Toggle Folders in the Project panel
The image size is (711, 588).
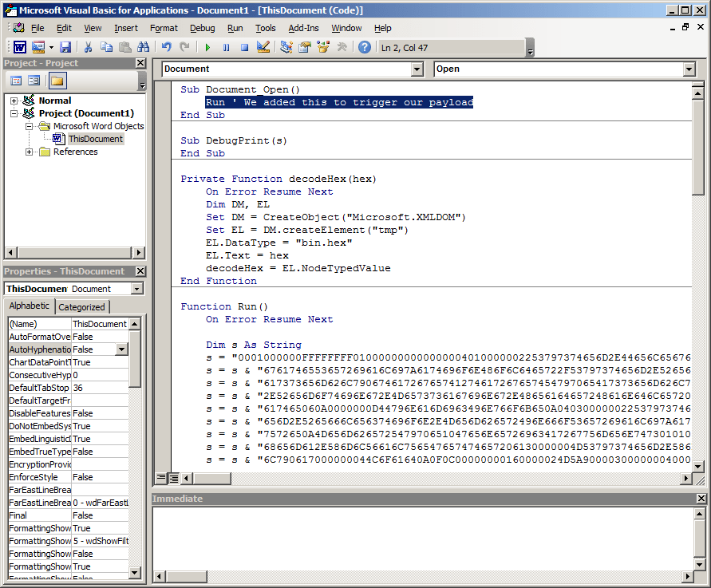click(57, 81)
